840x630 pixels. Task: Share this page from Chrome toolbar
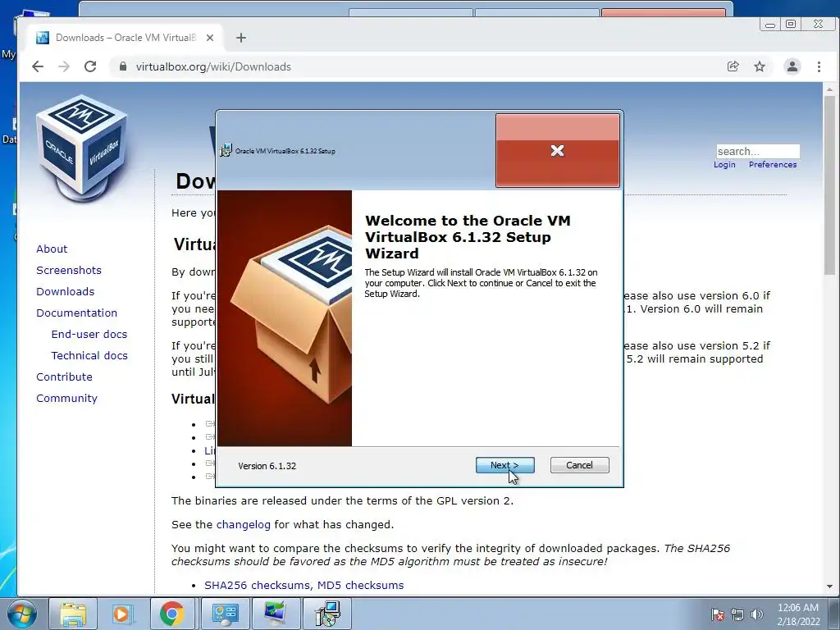coord(733,66)
